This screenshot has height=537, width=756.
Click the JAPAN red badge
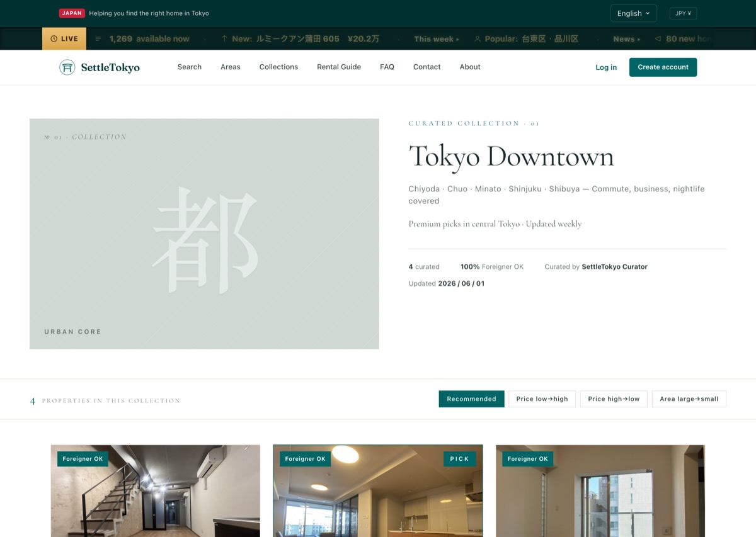72,13
